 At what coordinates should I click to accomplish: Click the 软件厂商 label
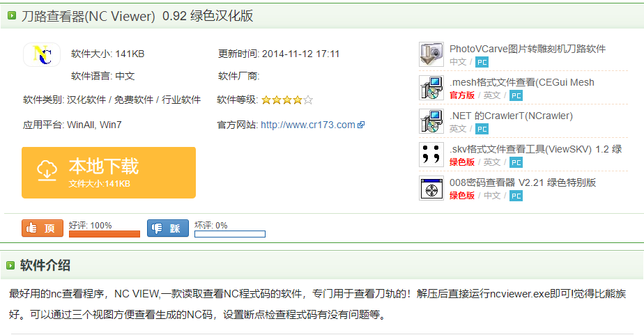pos(239,76)
